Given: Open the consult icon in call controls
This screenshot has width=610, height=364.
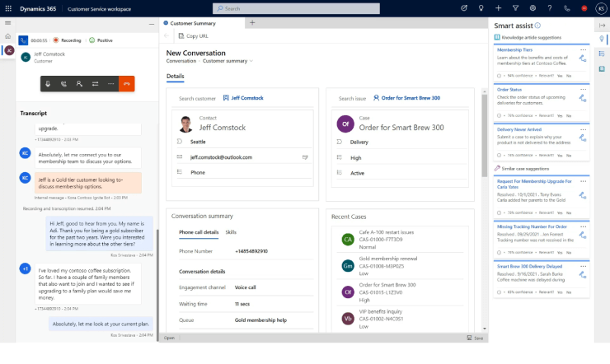Looking at the screenshot, I should click(x=79, y=84).
